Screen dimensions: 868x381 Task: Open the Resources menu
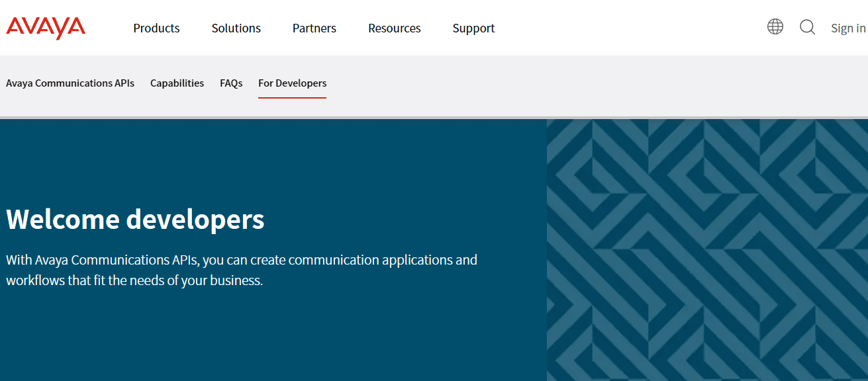click(x=394, y=28)
